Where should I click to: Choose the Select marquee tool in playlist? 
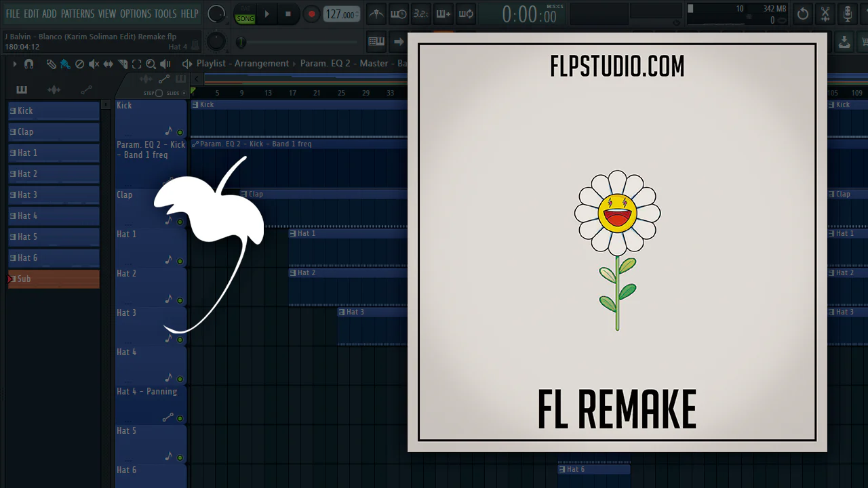136,64
